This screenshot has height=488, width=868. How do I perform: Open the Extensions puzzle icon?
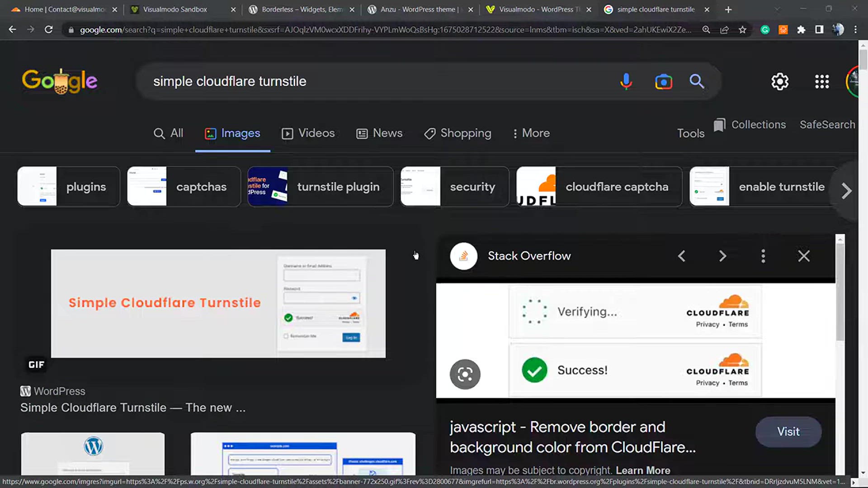[x=801, y=29]
